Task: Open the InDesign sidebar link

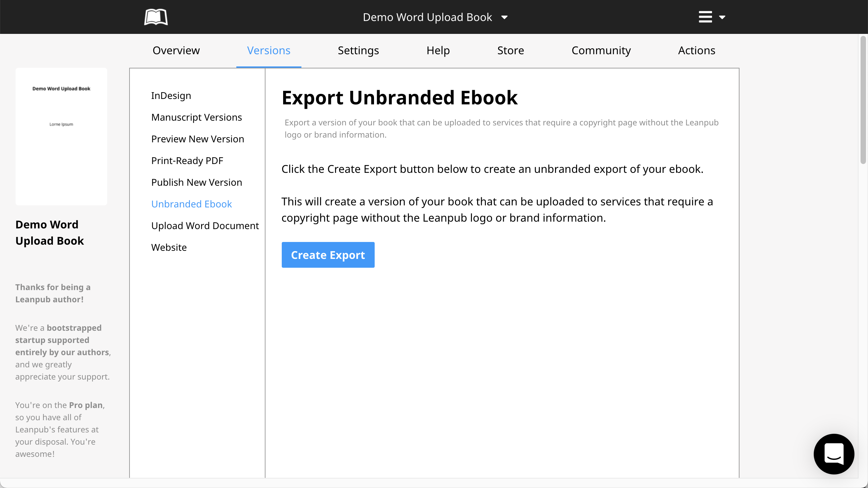Action: (x=171, y=96)
